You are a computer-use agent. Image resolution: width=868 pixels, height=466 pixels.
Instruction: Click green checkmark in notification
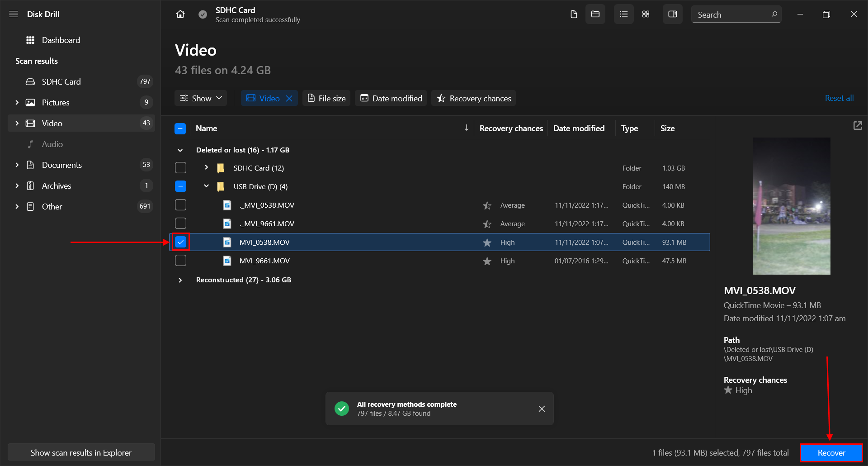click(x=342, y=409)
